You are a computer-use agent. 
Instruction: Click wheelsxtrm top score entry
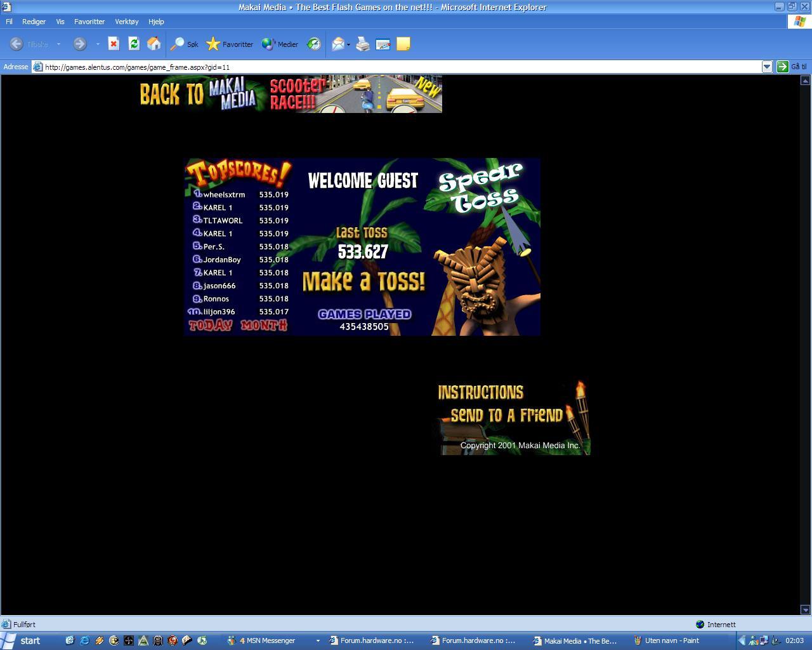pos(241,195)
